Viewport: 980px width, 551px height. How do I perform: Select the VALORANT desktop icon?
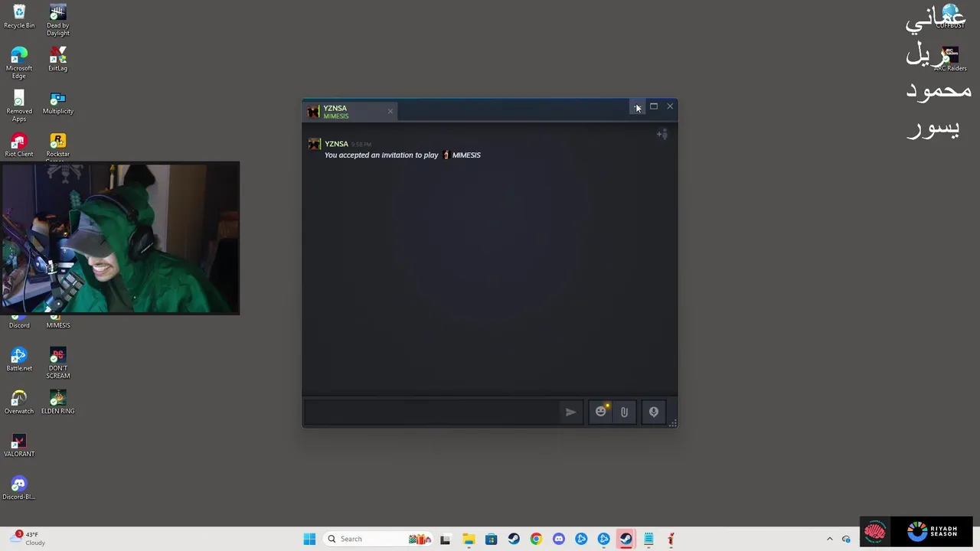point(19,445)
